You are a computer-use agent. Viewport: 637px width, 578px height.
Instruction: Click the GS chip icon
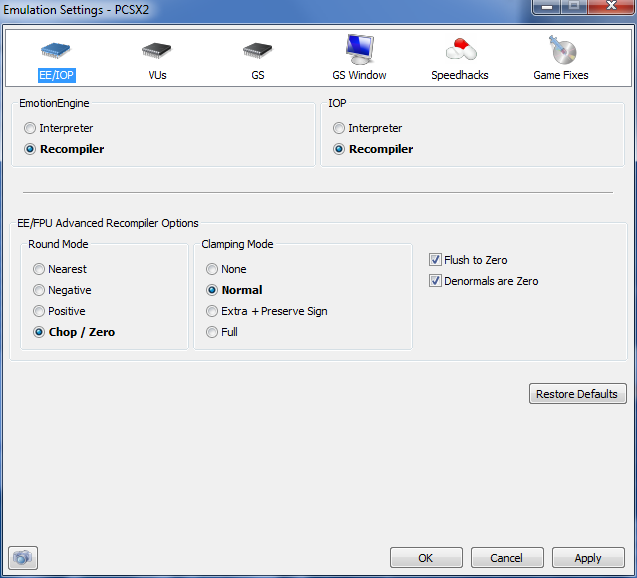tap(258, 50)
